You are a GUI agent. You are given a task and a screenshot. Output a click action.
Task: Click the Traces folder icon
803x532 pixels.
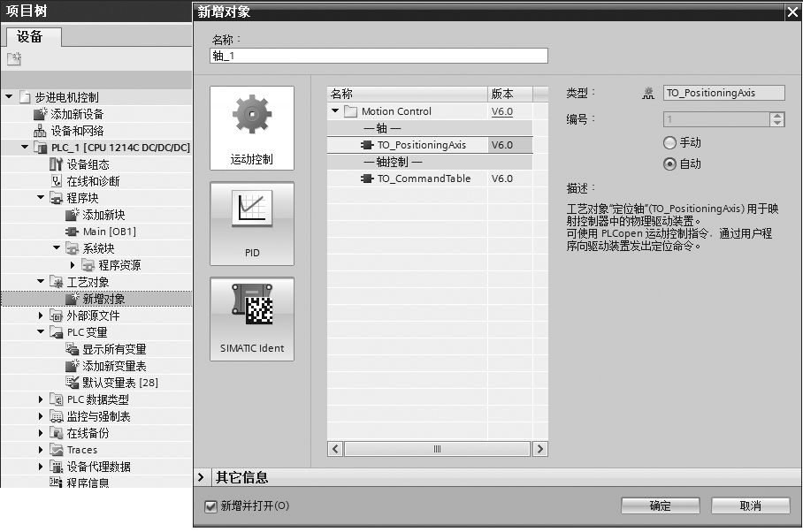(x=56, y=450)
